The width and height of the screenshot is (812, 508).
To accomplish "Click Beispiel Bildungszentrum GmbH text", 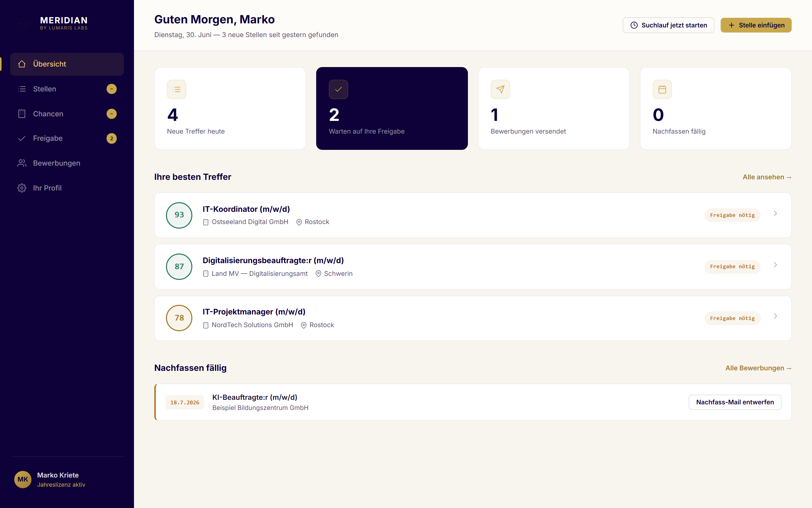I will click(260, 408).
